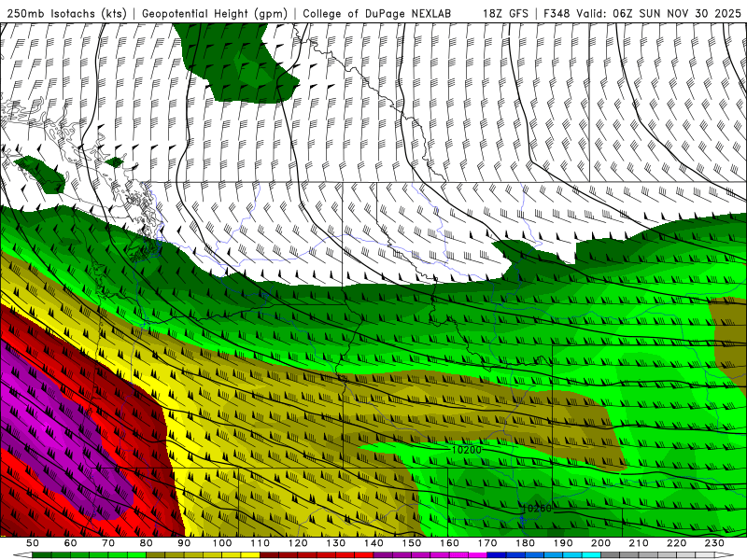Image resolution: width=747 pixels, height=560 pixels.
Task: Click the "F348" forecast hour label
Action: tap(557, 13)
